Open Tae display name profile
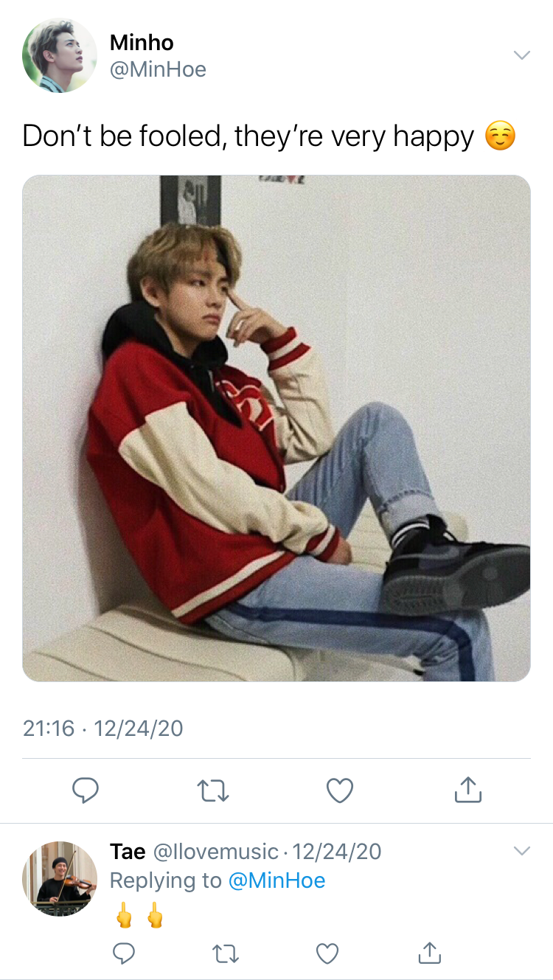This screenshot has width=553, height=980. tap(128, 852)
